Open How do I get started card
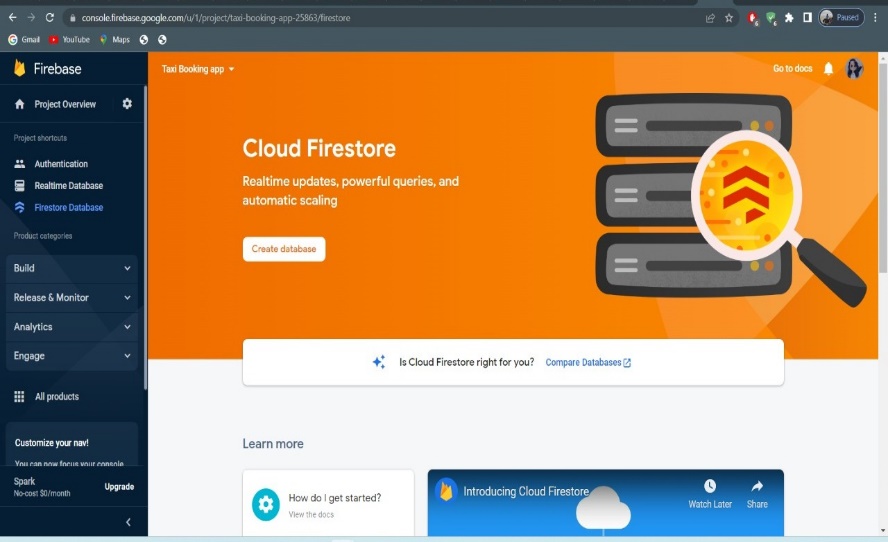The image size is (888, 542). (x=328, y=503)
